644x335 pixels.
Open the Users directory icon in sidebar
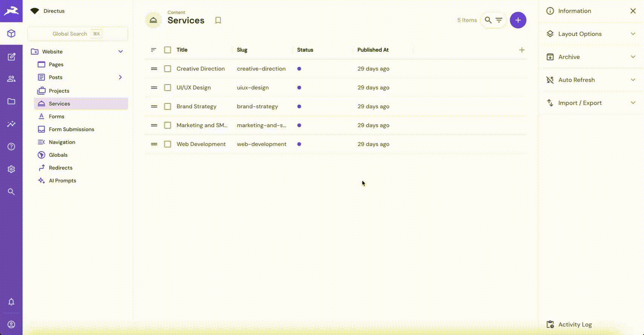click(11, 79)
